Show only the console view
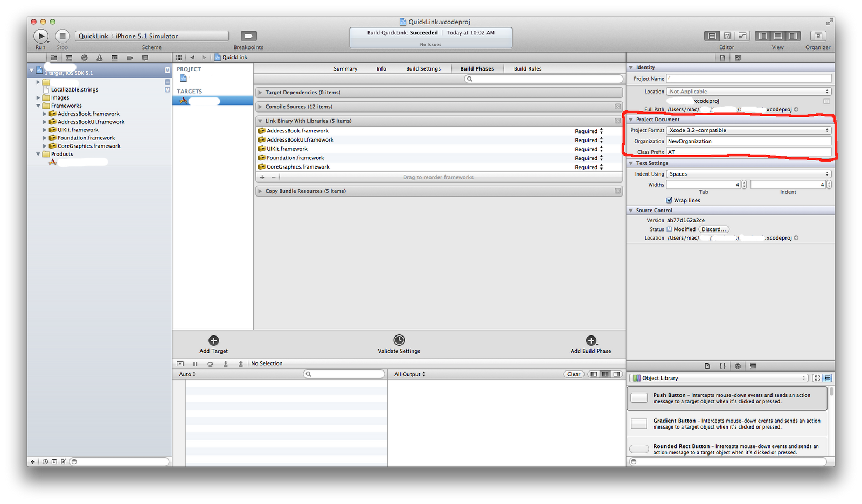862x504 pixels. [x=617, y=374]
